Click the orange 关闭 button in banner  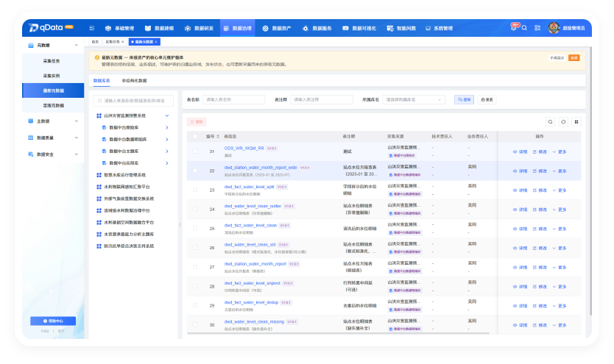574,58
